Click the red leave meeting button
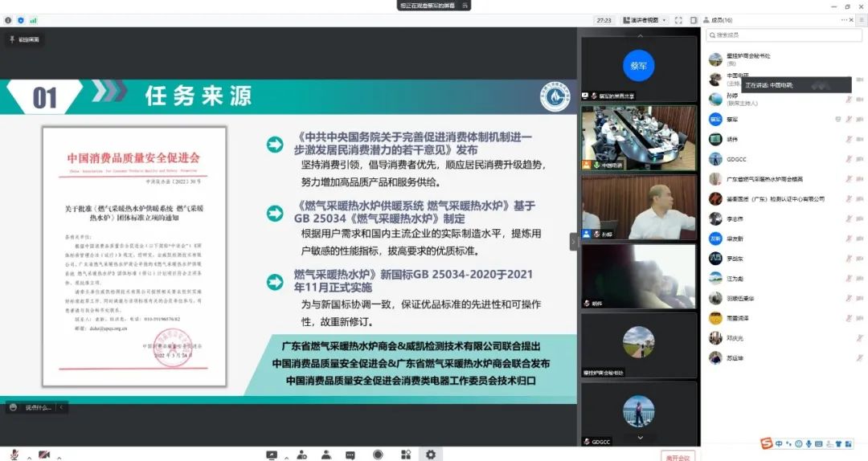This screenshot has width=868, height=461. (x=678, y=457)
